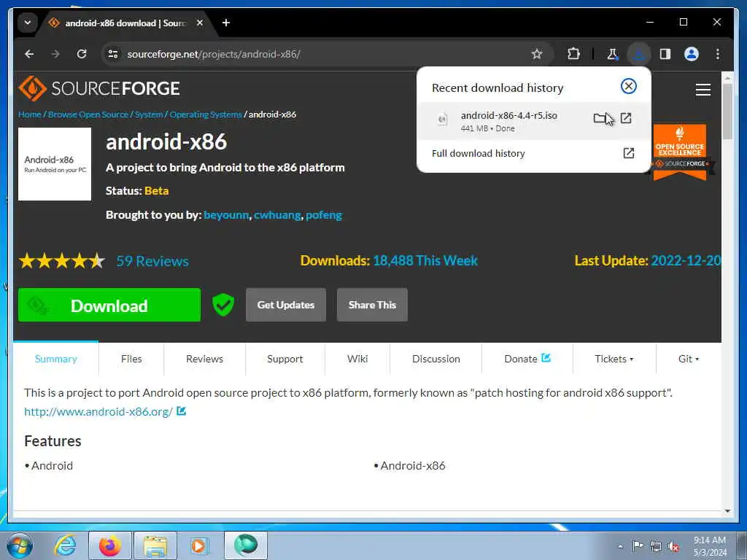Launch Internet Explorer from taskbar
Viewport: 747px width, 560px height.
click(65, 545)
